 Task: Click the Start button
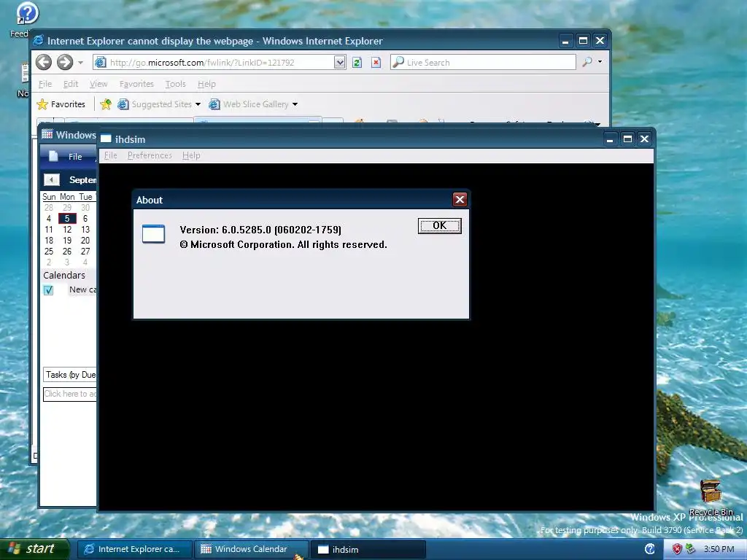[x=34, y=549]
